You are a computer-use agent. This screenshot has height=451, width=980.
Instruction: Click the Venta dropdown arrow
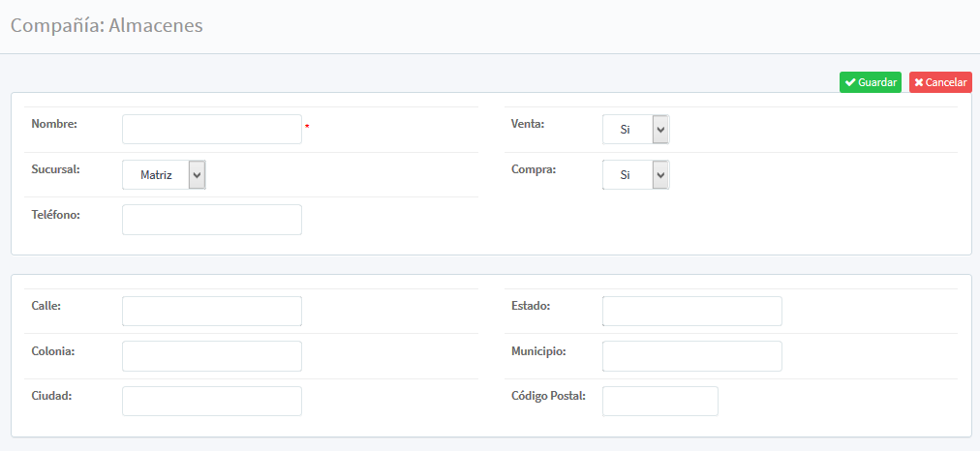(660, 130)
